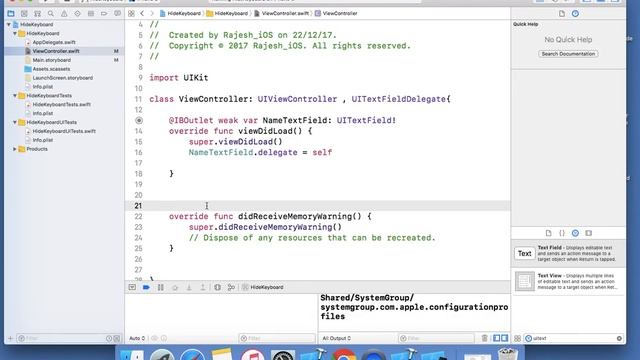
Task: Toggle breakpoint activation in debug bar
Action: pyautogui.click(x=146, y=287)
